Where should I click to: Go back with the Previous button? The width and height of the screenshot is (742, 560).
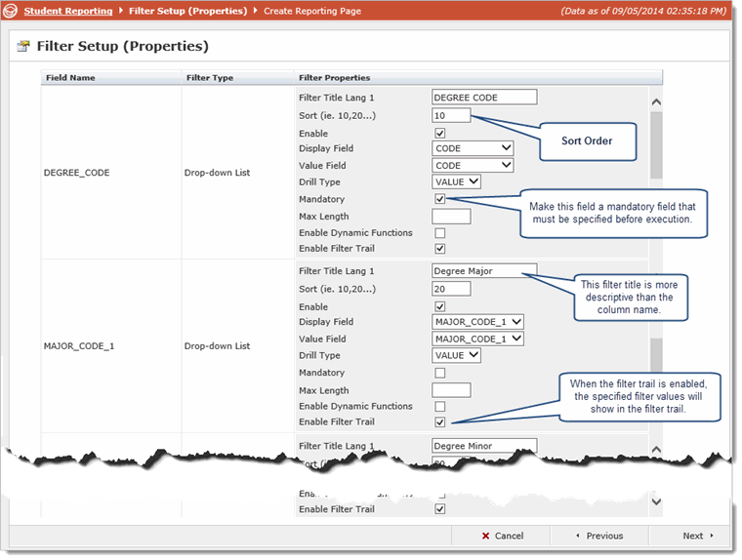coord(599,536)
